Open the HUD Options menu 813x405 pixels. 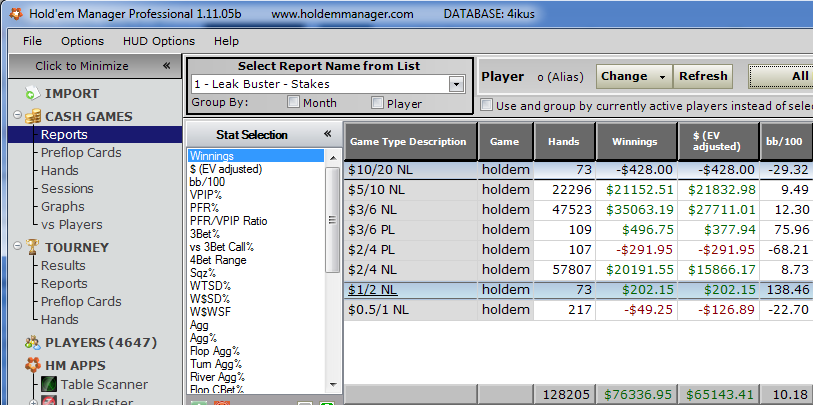point(158,41)
